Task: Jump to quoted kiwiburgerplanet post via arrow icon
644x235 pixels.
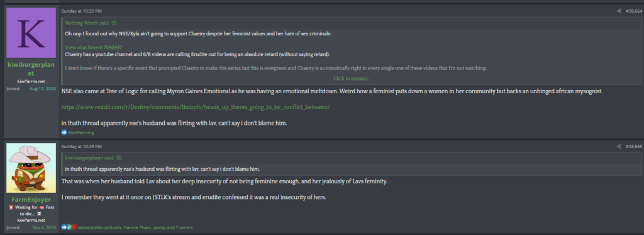Action: [119, 158]
